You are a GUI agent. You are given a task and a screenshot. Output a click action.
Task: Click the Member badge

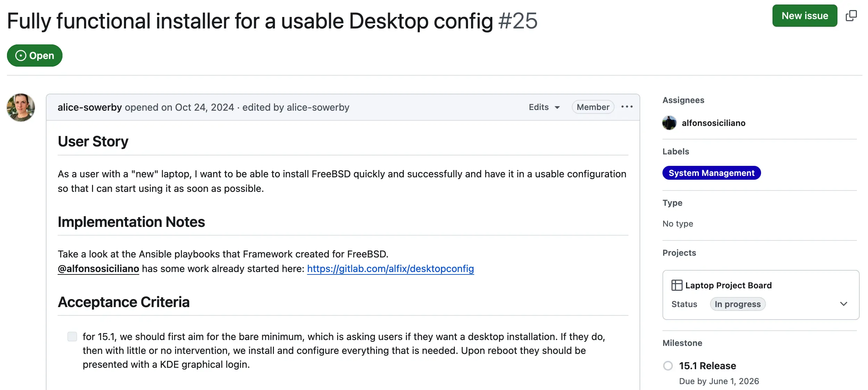[x=593, y=107]
